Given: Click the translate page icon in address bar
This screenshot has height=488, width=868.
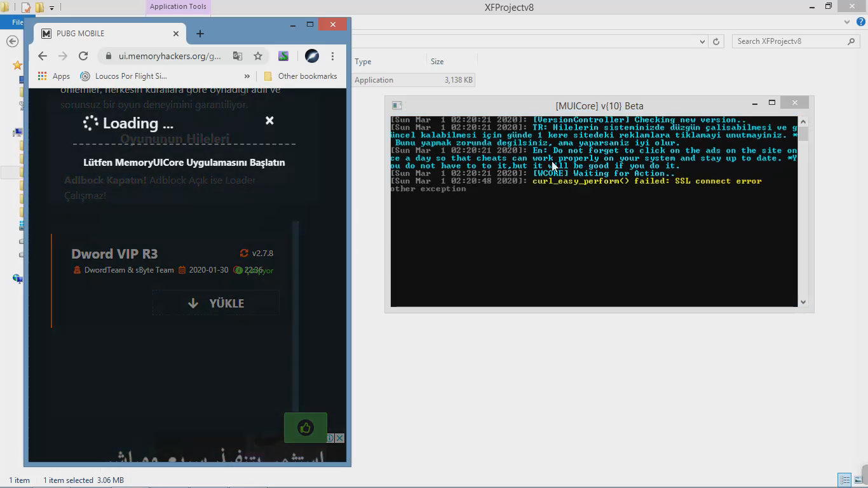Looking at the screenshot, I should tap(238, 56).
